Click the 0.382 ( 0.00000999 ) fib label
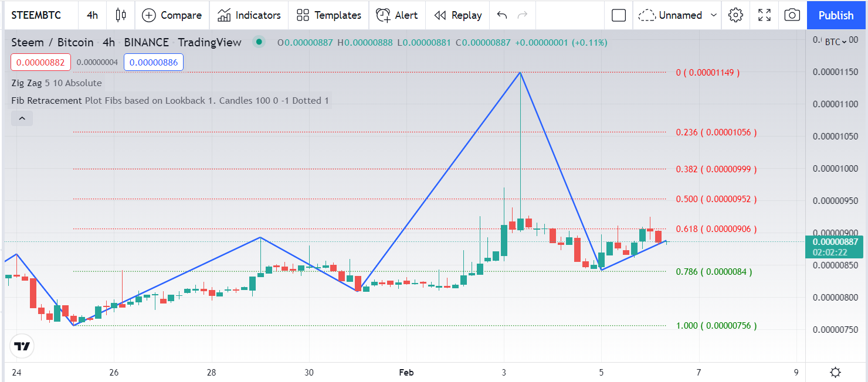This screenshot has height=382, width=868. click(716, 169)
